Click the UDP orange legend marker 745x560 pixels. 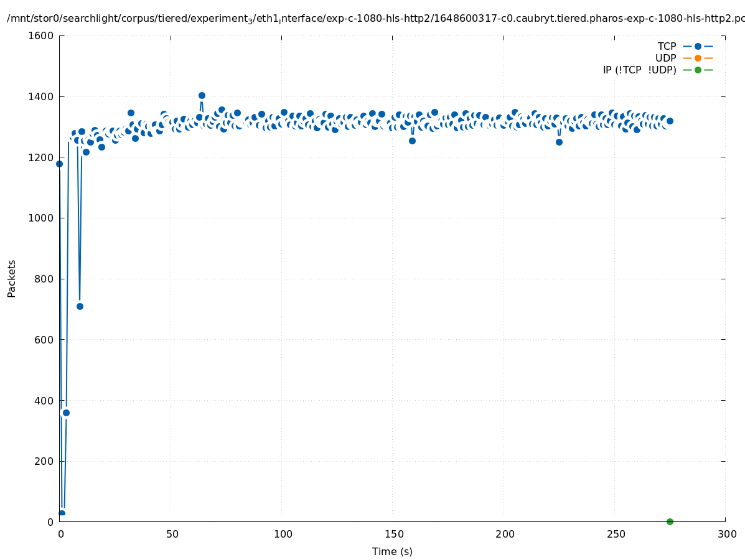click(x=698, y=58)
